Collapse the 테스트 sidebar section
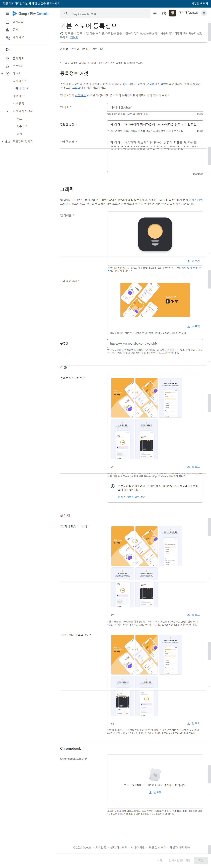This screenshot has height=868, width=211. pyautogui.click(x=2, y=74)
